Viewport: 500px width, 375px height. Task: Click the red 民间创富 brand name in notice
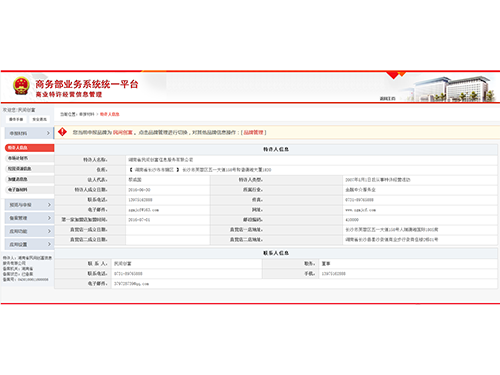click(x=123, y=132)
